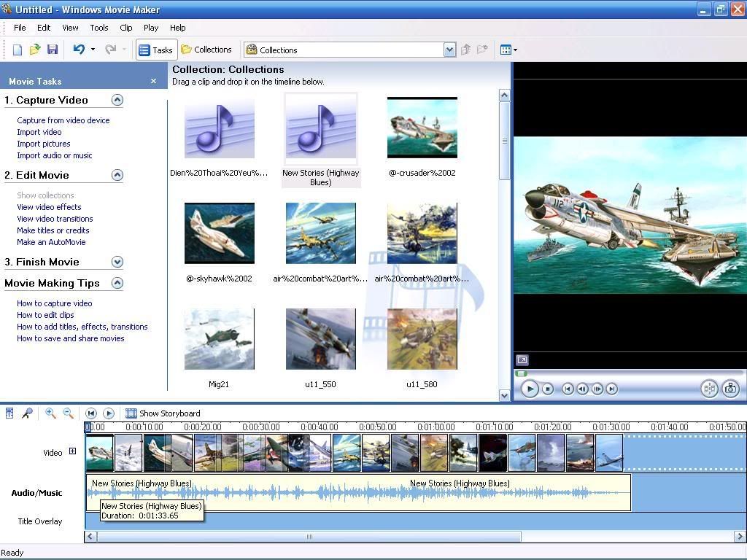This screenshot has width=747, height=560.
Task: Toggle the Collections pane button
Action: [206, 50]
